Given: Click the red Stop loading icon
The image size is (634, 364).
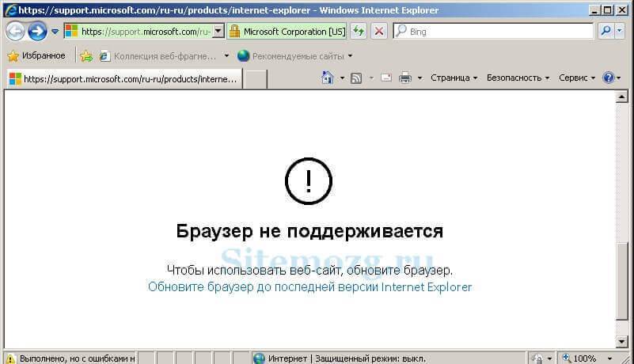Looking at the screenshot, I should click(379, 31).
